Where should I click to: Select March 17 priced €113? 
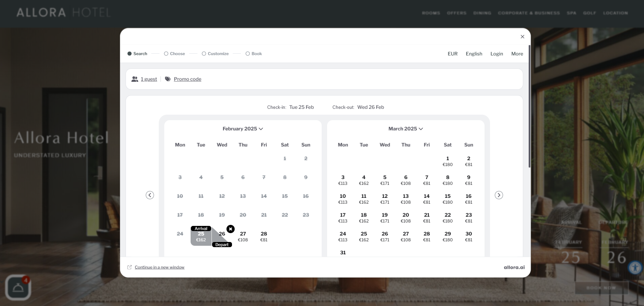coord(343,218)
